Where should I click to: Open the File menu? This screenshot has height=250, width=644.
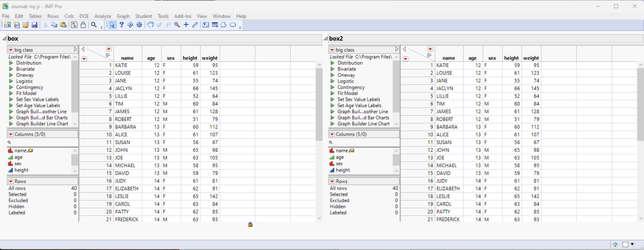6,16
